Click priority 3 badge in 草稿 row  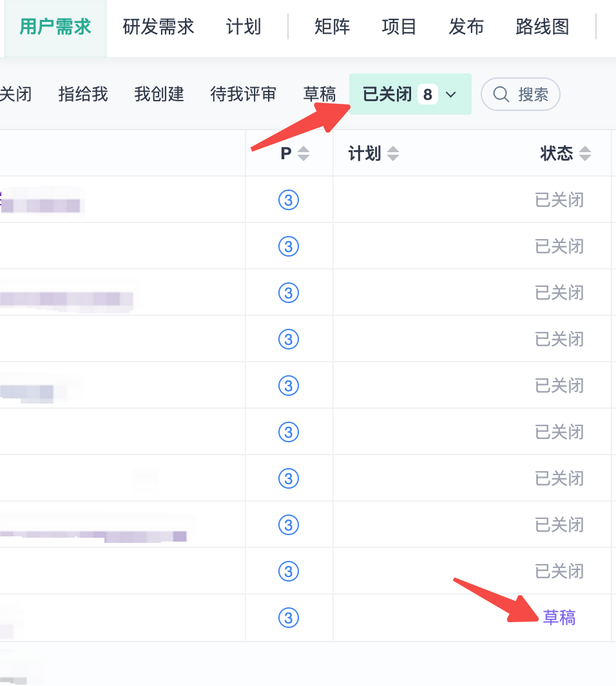pyautogui.click(x=289, y=618)
